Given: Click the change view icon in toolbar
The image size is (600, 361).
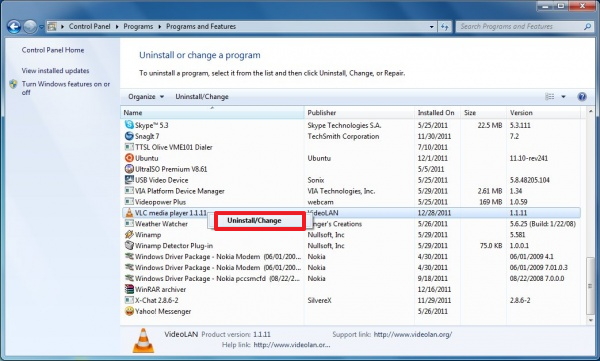Looking at the screenshot, I should point(549,96).
